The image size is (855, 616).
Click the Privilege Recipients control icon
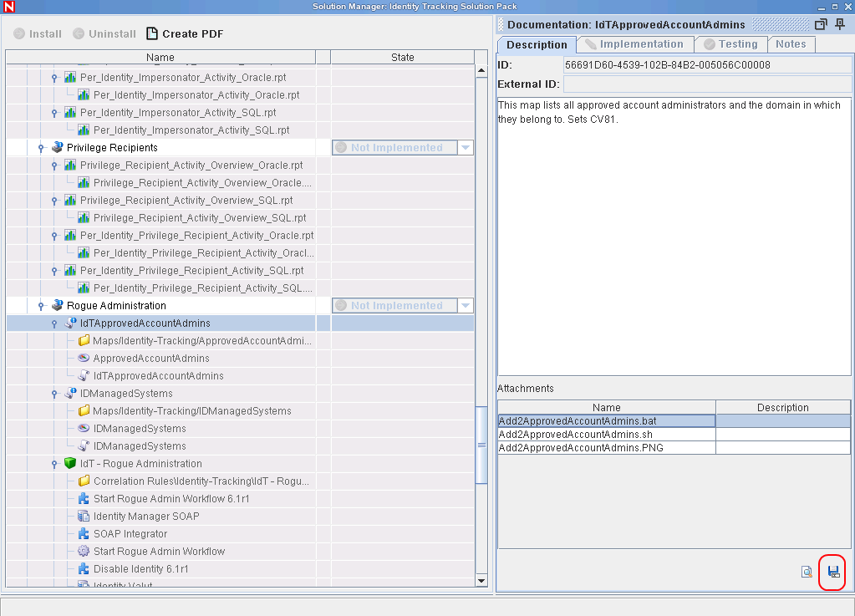click(58, 148)
